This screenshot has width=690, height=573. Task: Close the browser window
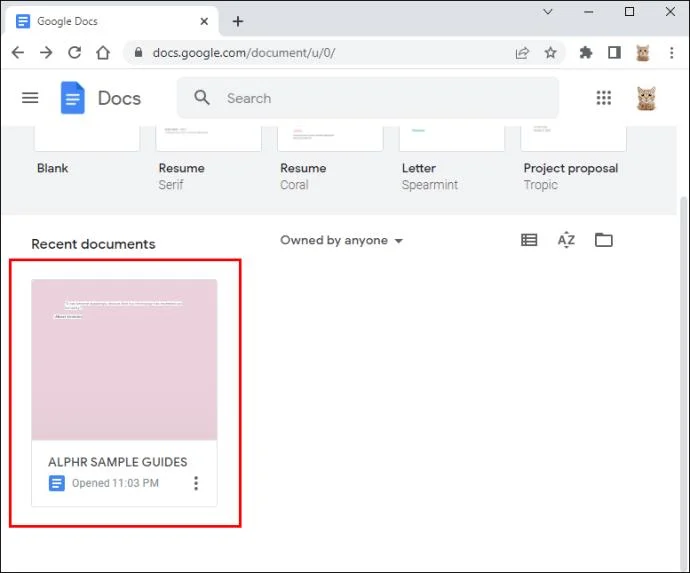(670, 12)
